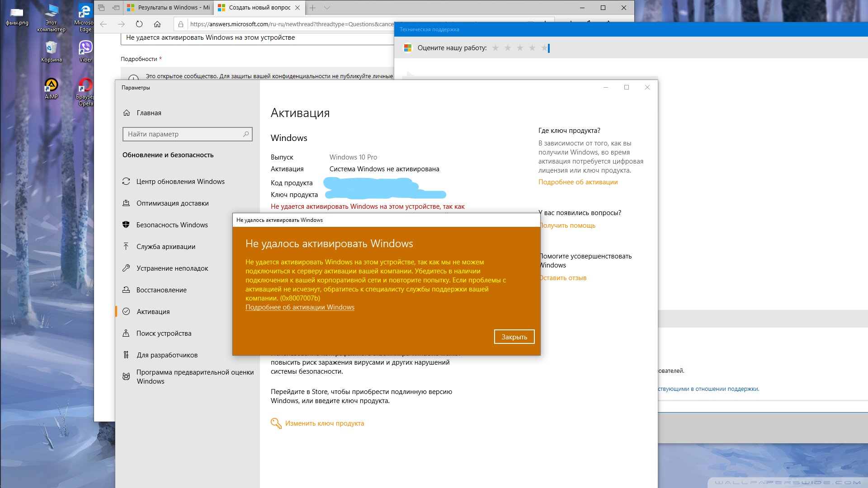The image size is (868, 488).
Task: Rate support with the first star
Action: tap(495, 48)
